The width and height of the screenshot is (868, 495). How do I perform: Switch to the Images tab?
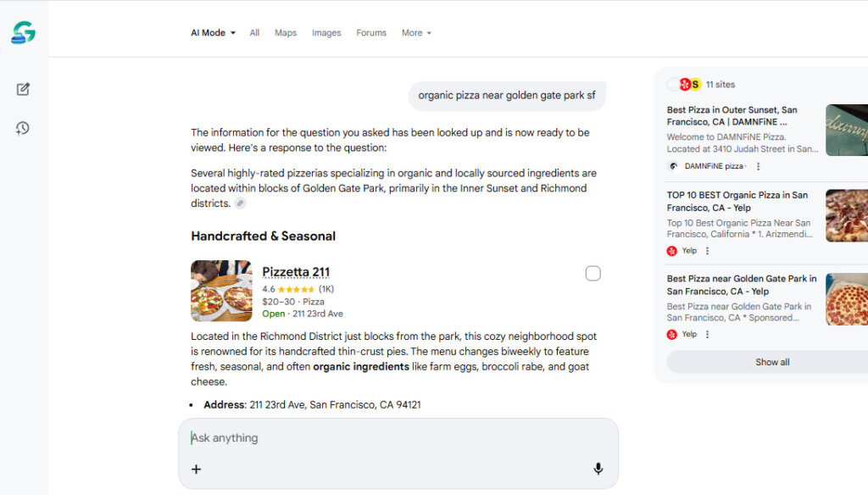[x=326, y=33]
